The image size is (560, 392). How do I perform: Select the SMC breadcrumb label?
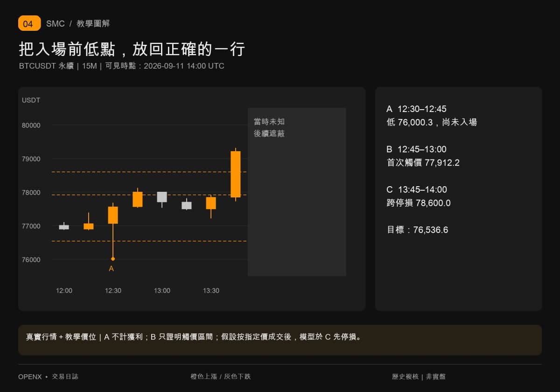pos(56,24)
